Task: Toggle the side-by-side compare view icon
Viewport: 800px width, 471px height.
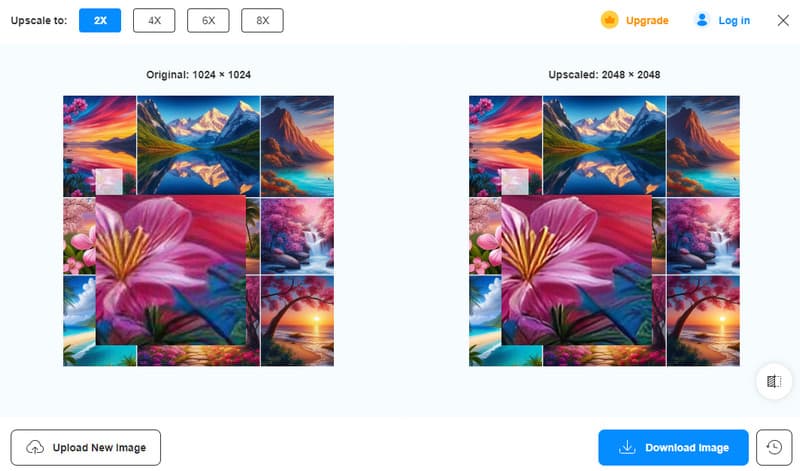Action: [773, 381]
